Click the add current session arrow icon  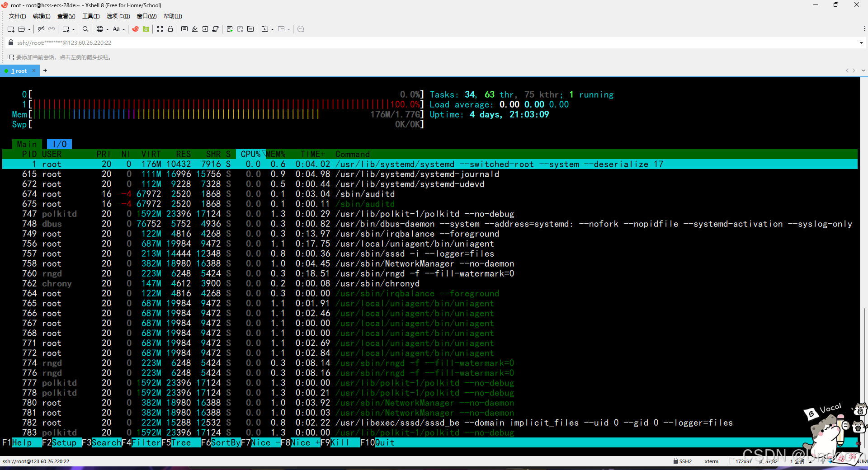(x=11, y=57)
